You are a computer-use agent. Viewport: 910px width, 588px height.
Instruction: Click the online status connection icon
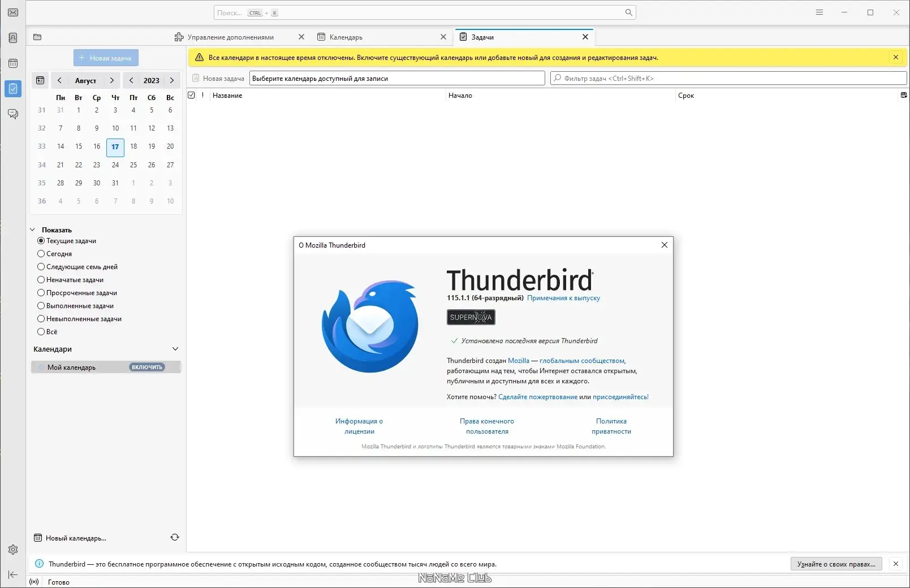34,582
